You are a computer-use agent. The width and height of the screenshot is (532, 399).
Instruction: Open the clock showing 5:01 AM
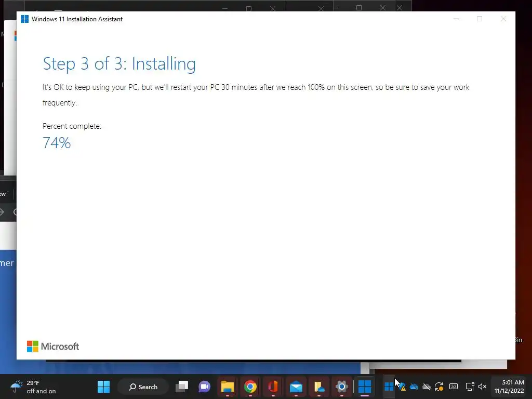509,387
